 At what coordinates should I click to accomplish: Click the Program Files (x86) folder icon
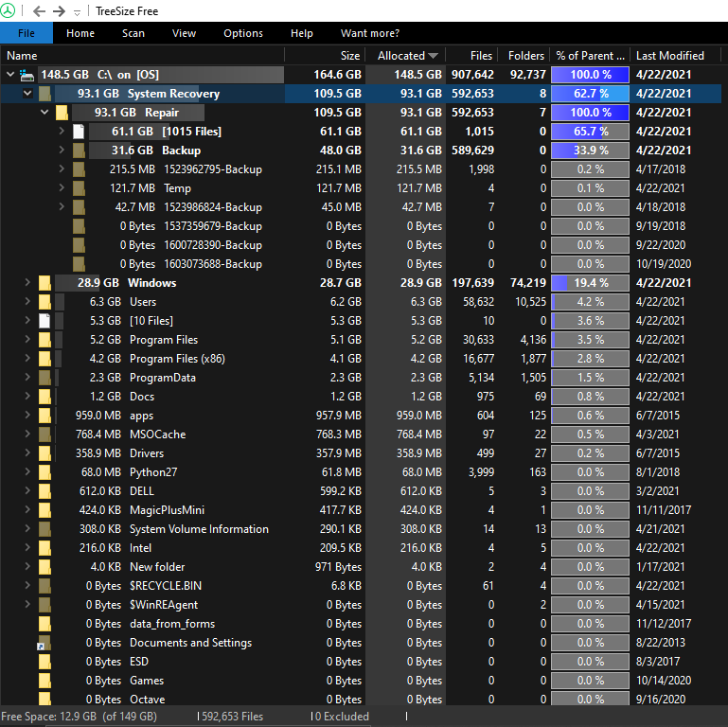pyautogui.click(x=45, y=359)
